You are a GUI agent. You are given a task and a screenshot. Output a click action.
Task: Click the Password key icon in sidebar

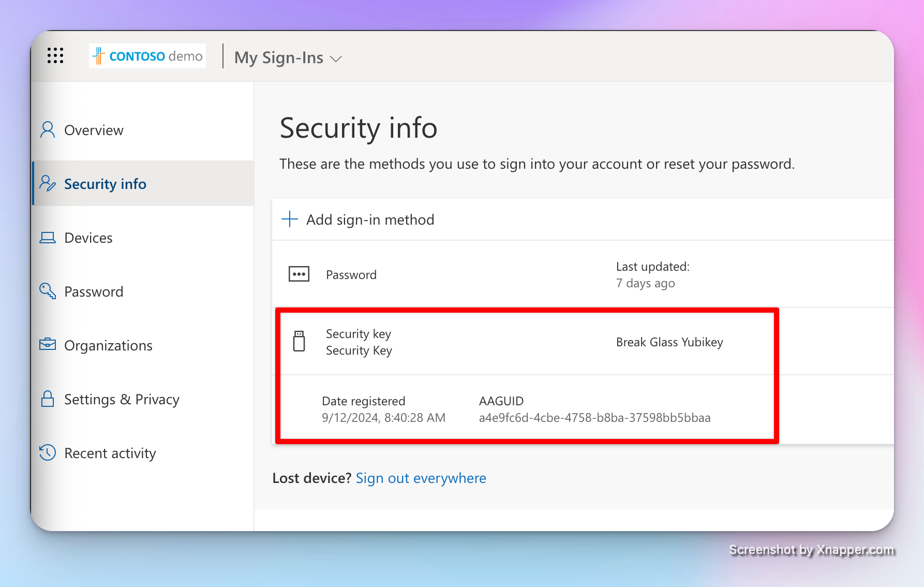48,291
